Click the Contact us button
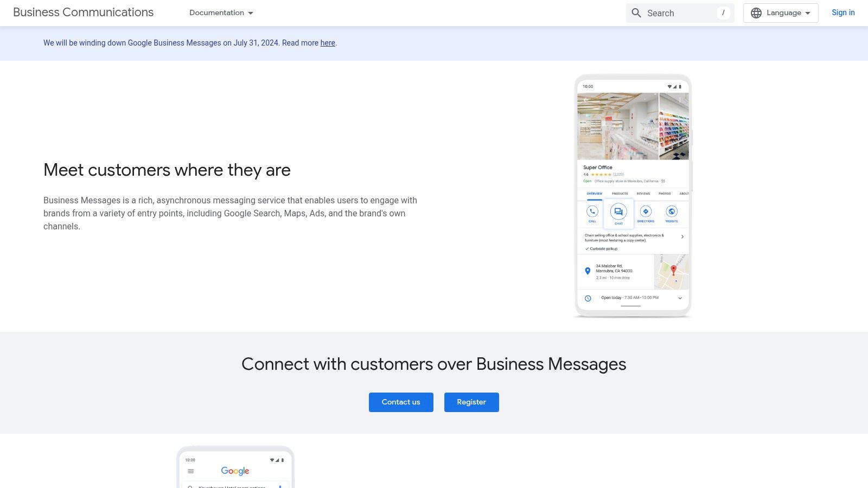The height and width of the screenshot is (488, 868). [x=401, y=402]
